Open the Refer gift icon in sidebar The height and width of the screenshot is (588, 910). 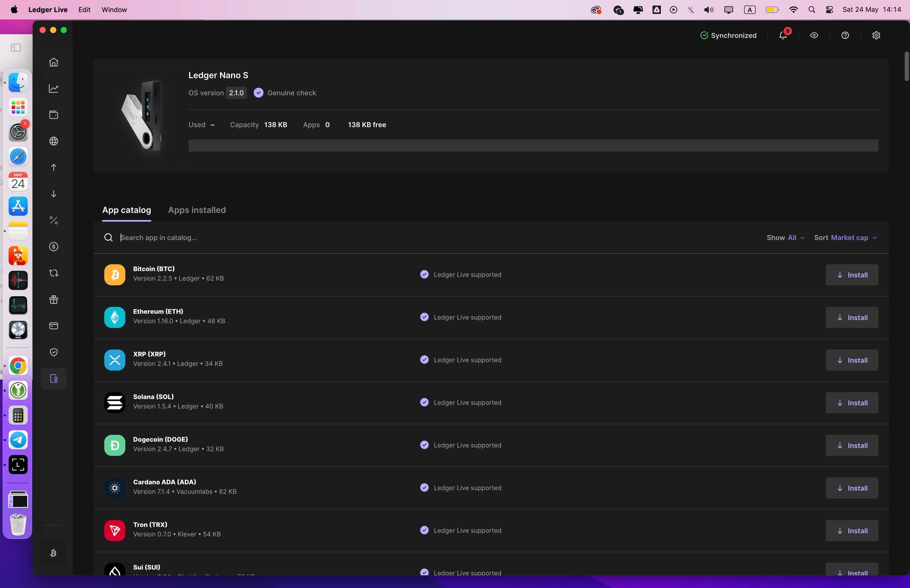point(53,299)
